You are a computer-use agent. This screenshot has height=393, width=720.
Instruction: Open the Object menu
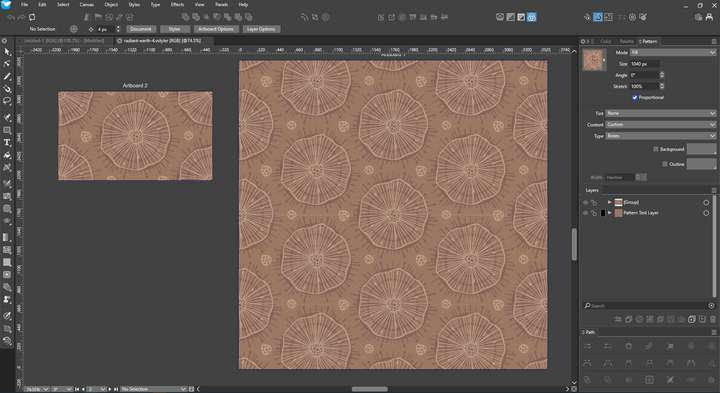[111, 5]
